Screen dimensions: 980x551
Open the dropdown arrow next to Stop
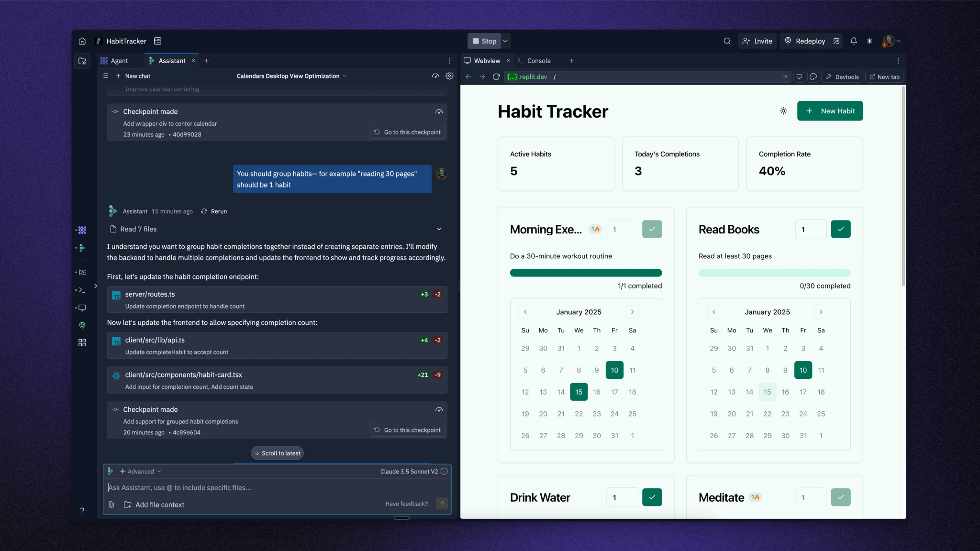point(505,41)
